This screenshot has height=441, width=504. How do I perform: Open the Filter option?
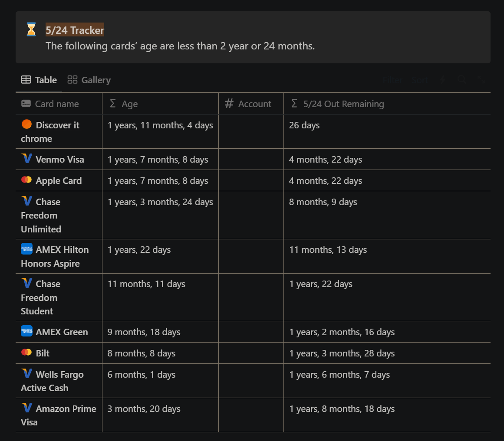392,80
